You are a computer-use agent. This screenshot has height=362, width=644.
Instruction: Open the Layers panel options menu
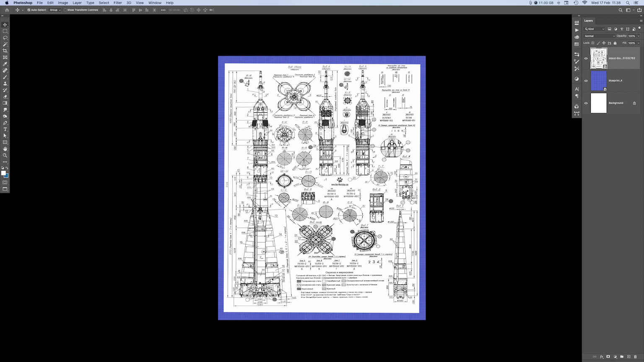(x=641, y=21)
